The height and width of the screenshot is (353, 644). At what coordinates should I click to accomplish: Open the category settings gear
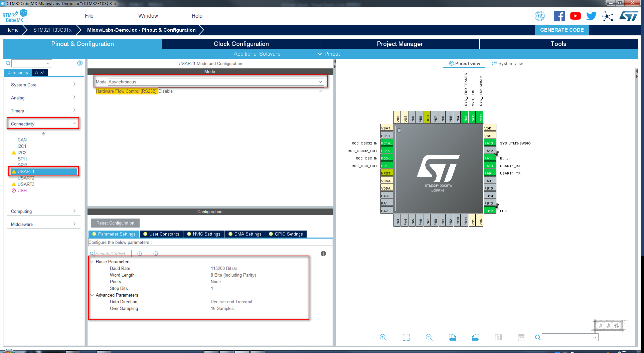click(x=80, y=63)
